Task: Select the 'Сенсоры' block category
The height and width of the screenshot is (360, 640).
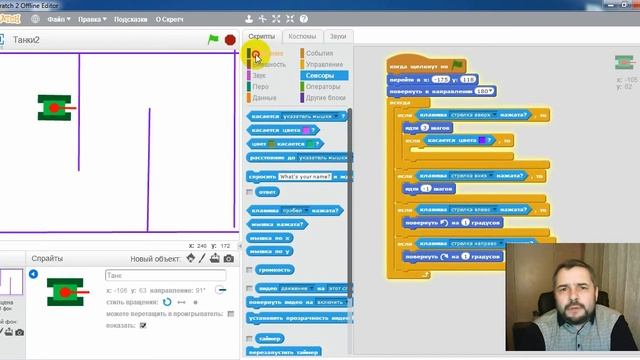Action: point(324,76)
